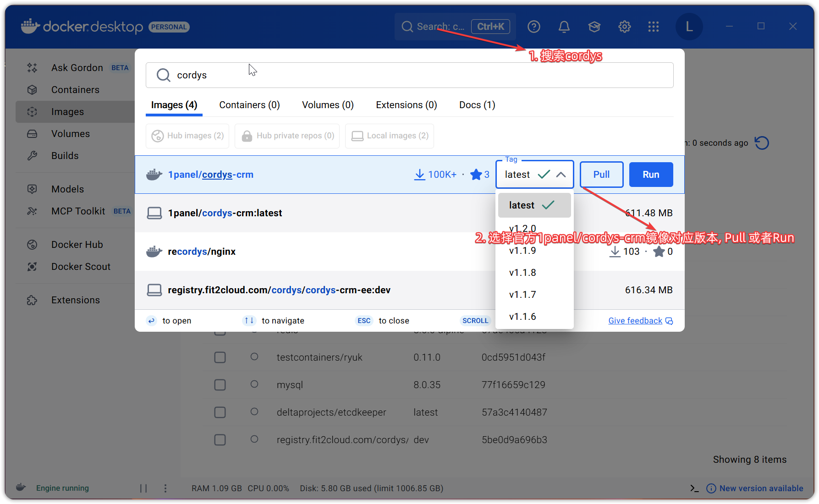Choose v1.1.8 from the tag list

coord(522,273)
